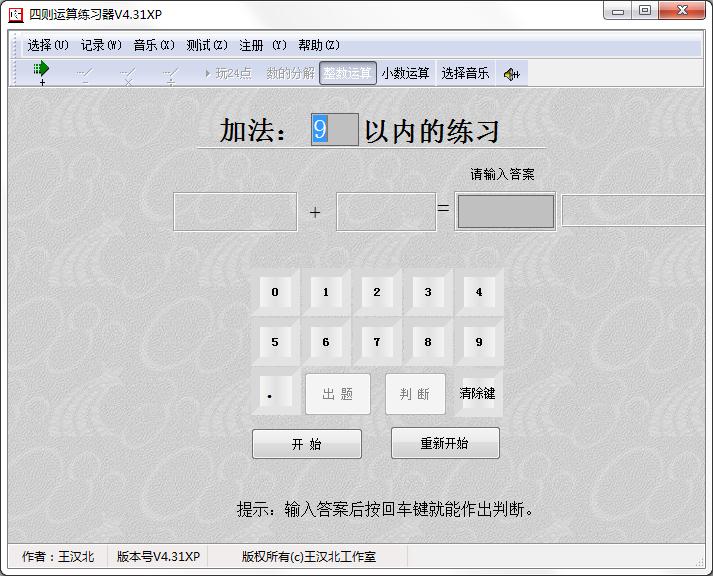Viewport: 713px width, 576px height.
Task: Click the answer input box
Action: [505, 211]
